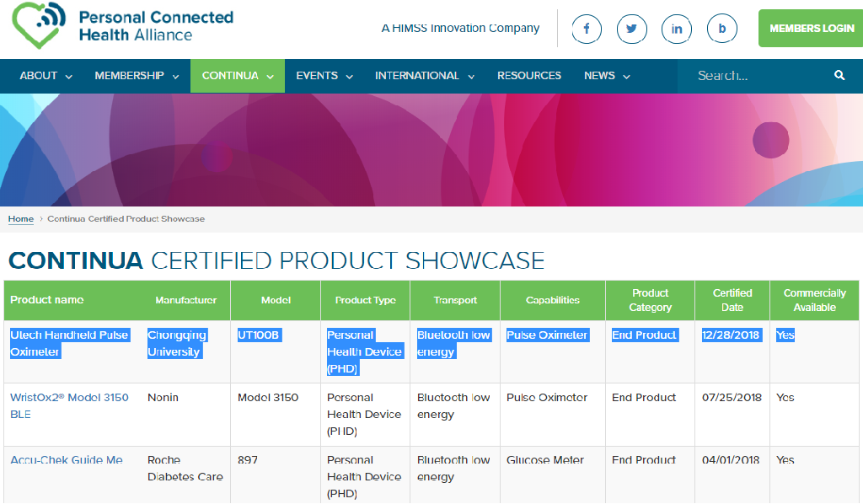This screenshot has height=504, width=863.
Task: Click the Personal Connected Health Alliance logo
Action: [x=123, y=25]
